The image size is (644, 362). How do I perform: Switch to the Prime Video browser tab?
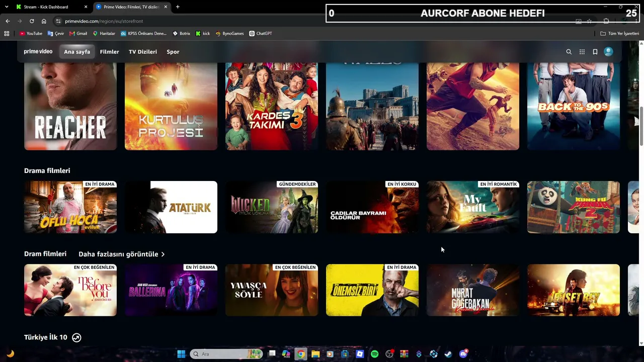[x=131, y=7]
